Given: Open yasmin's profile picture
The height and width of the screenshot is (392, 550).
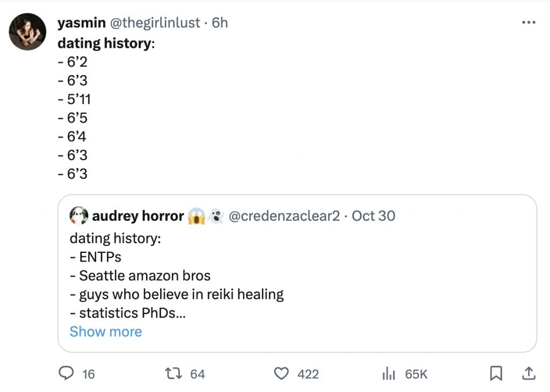Looking at the screenshot, I should tap(27, 32).
